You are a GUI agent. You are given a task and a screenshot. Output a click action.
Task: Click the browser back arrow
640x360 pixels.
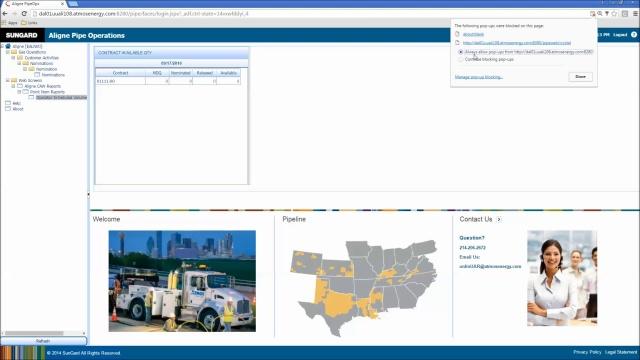(x=5, y=13)
